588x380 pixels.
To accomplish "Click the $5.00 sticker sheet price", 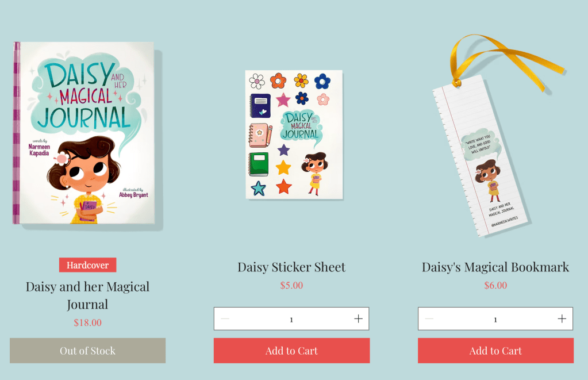I will [x=291, y=285].
